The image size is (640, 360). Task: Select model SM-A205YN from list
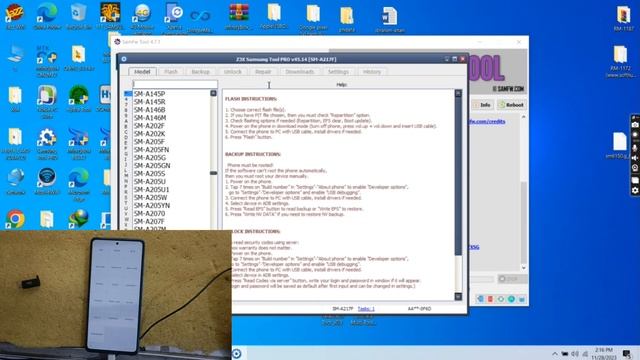pos(151,205)
